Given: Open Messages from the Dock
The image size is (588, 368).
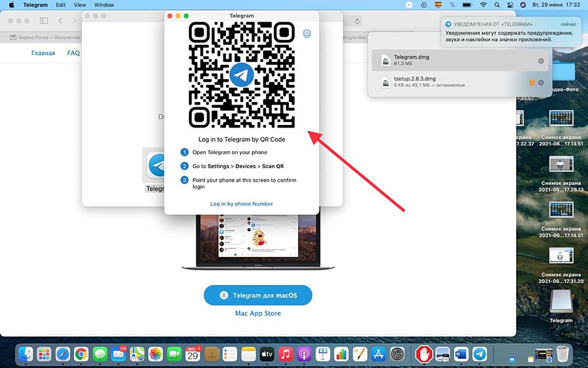Looking at the screenshot, I should pos(100,354).
